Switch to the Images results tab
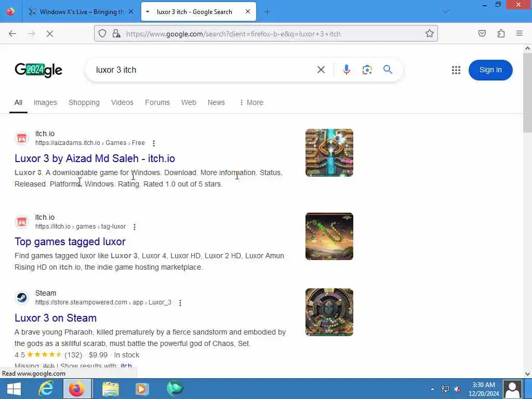Screen dimensions: 532x399 click(45, 102)
